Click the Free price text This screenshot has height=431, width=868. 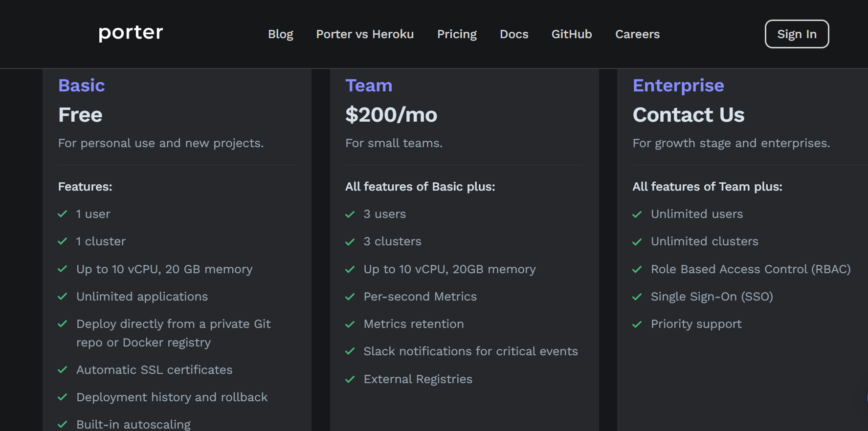(80, 115)
